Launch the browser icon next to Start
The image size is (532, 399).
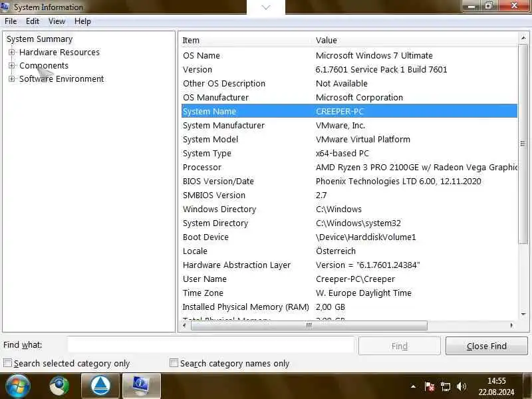(x=59, y=386)
